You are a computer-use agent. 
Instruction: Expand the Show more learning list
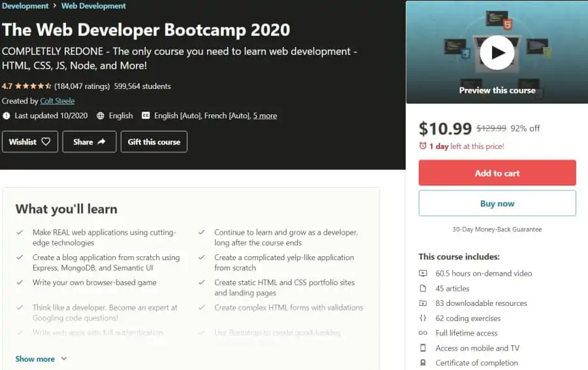(x=35, y=359)
